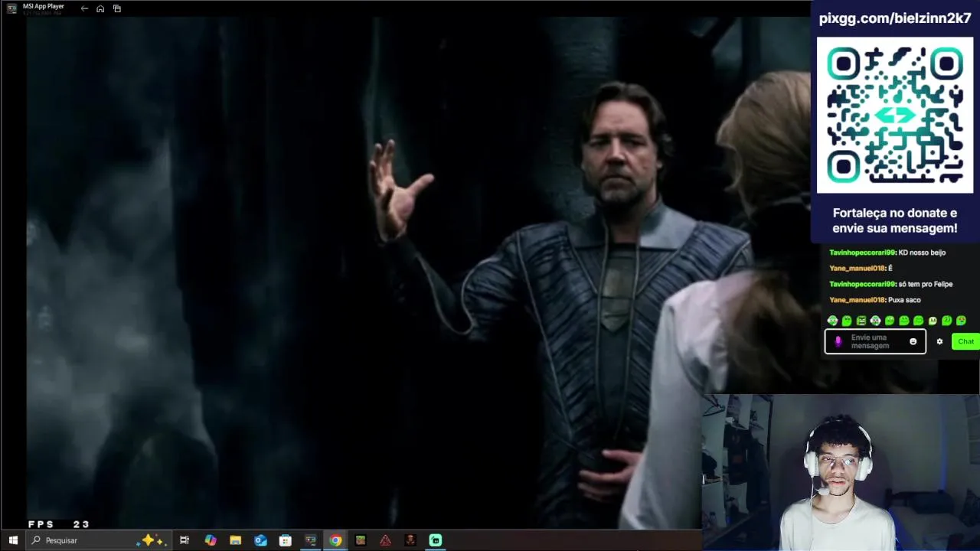Open the Windows Start menu

13,540
